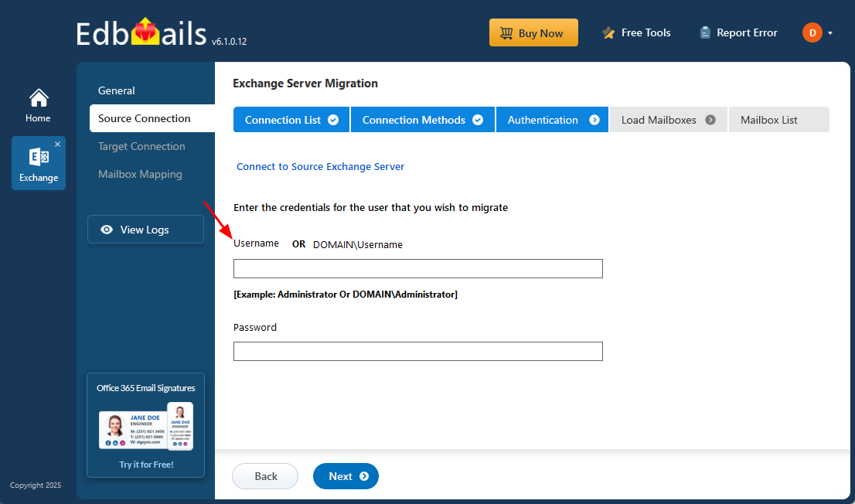Click the Password label

[254, 327]
